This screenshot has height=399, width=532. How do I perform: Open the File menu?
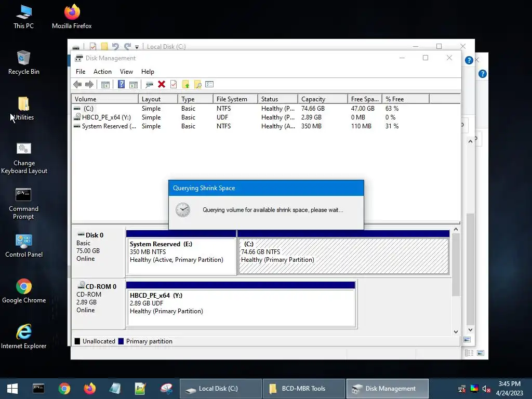click(x=81, y=72)
